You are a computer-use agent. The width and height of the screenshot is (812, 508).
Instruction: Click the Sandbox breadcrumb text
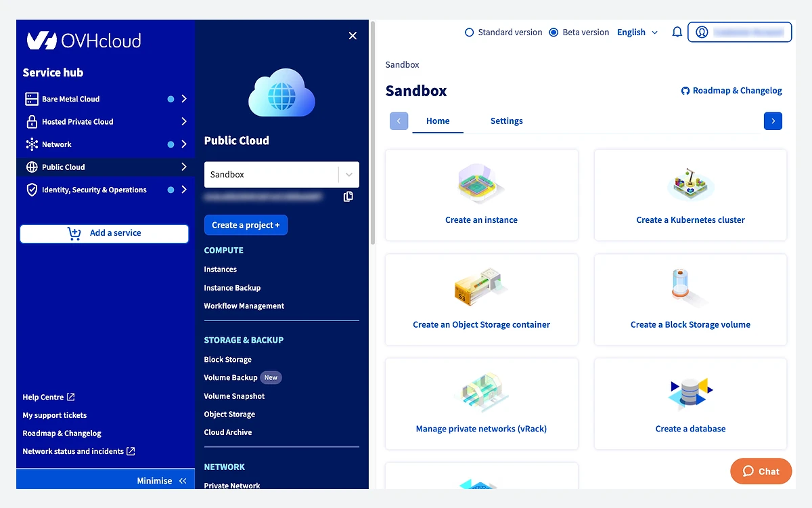pyautogui.click(x=403, y=65)
